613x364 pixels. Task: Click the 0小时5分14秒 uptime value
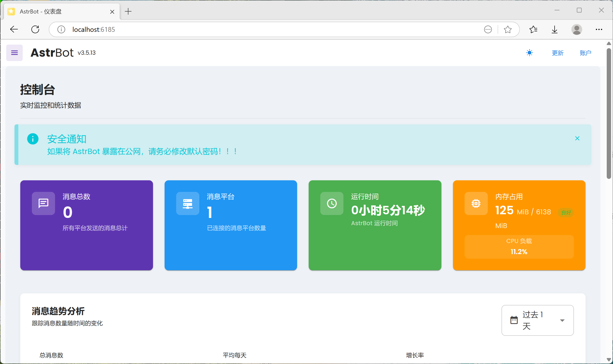[x=388, y=210]
